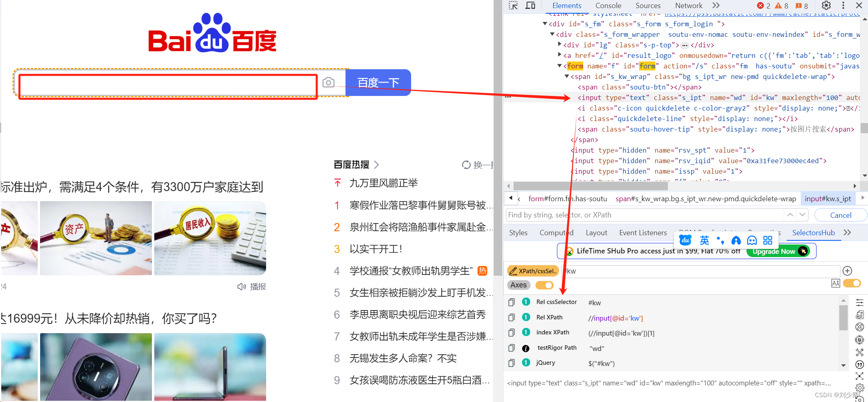This screenshot has width=868, height=402.
Task: Click the yellow warning count indicator
Action: coord(782,6)
